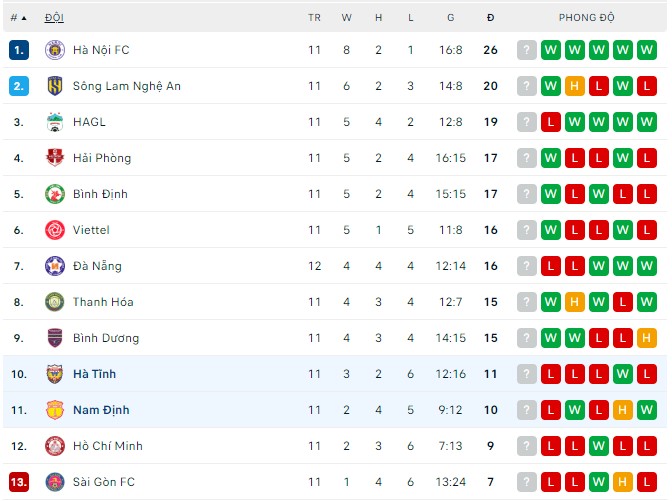Sort teams by Đội column header

pyautogui.click(x=54, y=18)
